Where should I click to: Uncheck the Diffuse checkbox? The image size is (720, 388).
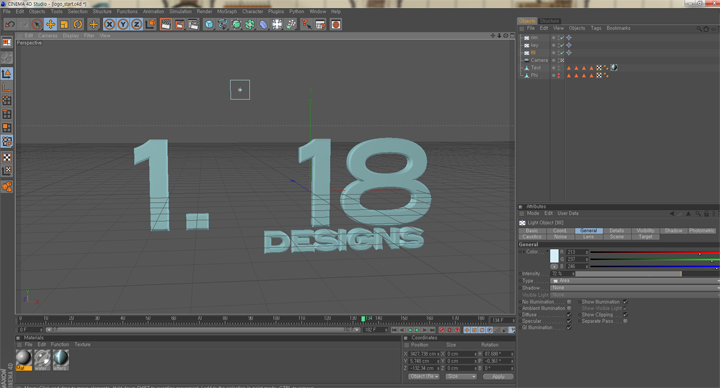pyautogui.click(x=569, y=315)
